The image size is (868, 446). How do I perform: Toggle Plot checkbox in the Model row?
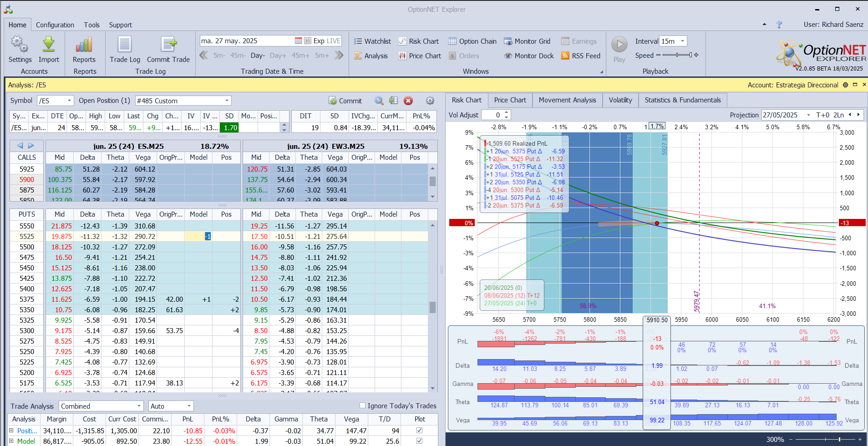click(x=419, y=441)
